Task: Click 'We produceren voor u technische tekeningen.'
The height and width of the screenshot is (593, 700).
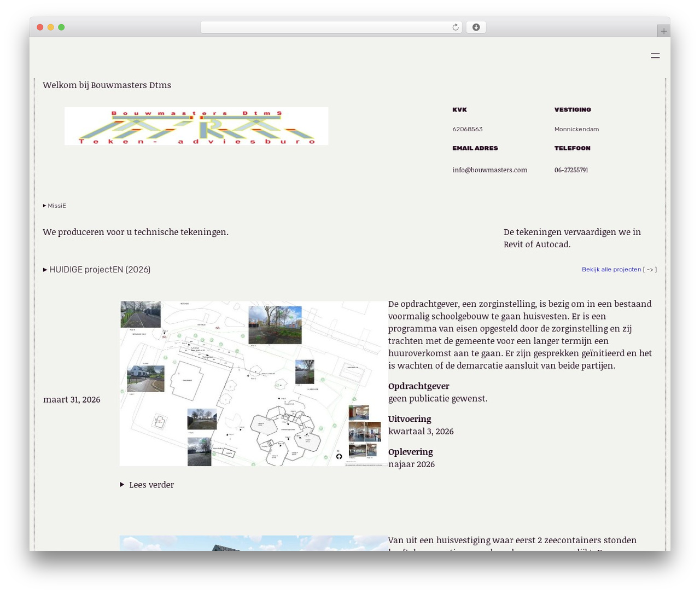Action: [x=136, y=232]
